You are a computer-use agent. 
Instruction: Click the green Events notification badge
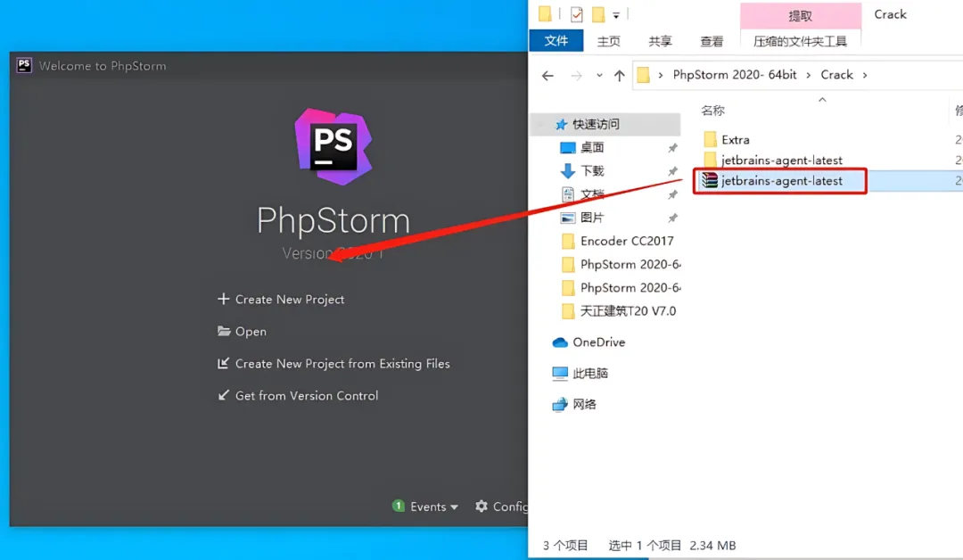398,506
